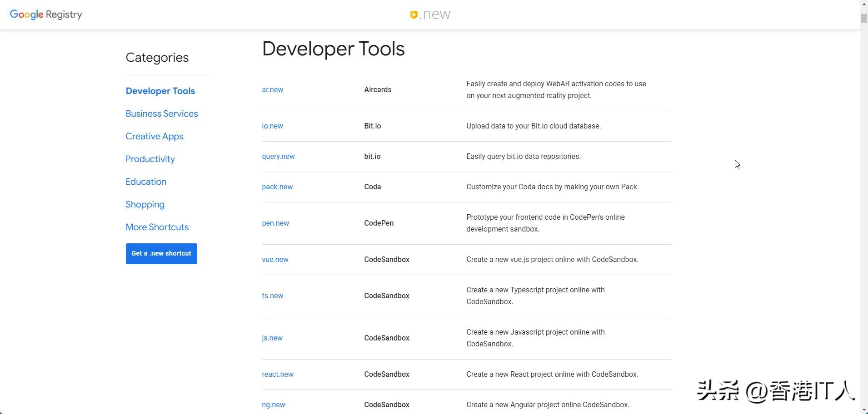Open pen.new CodePen shortcut
The height and width of the screenshot is (414, 868).
[x=275, y=223]
